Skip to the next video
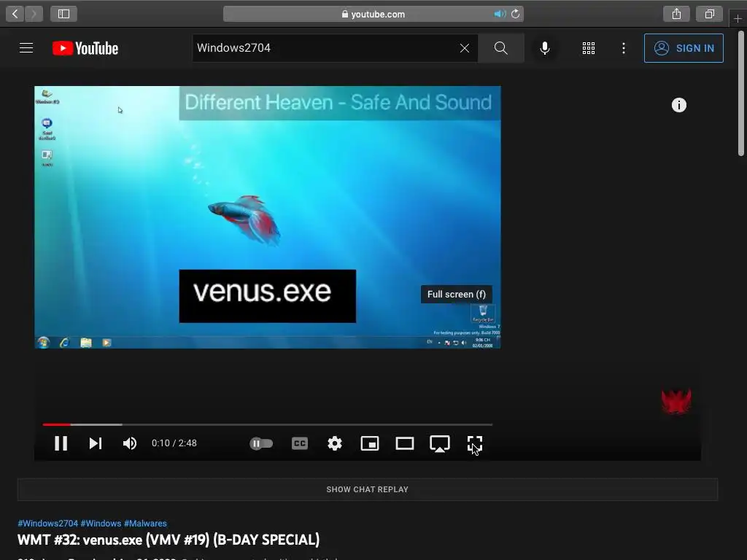 coord(96,443)
